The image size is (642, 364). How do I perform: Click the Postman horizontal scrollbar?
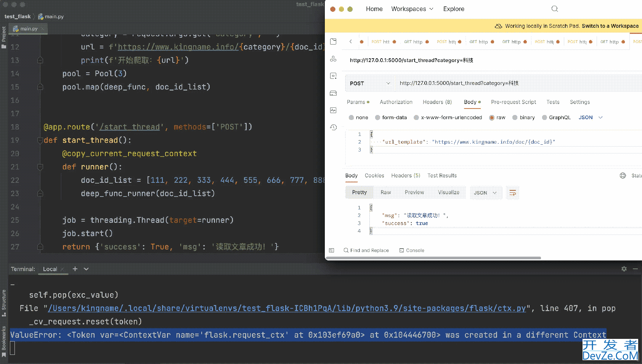[x=433, y=258]
